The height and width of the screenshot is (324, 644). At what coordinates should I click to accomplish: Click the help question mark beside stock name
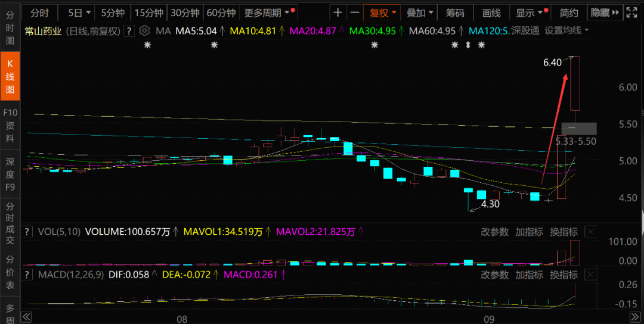coord(129,31)
